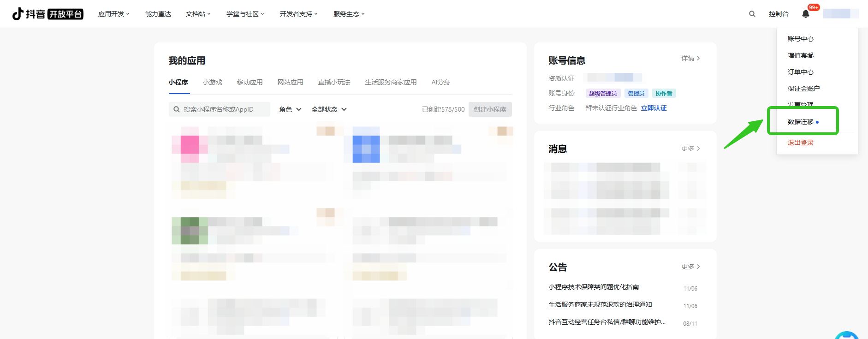Click the green mini program thumbnail

[x=190, y=231]
